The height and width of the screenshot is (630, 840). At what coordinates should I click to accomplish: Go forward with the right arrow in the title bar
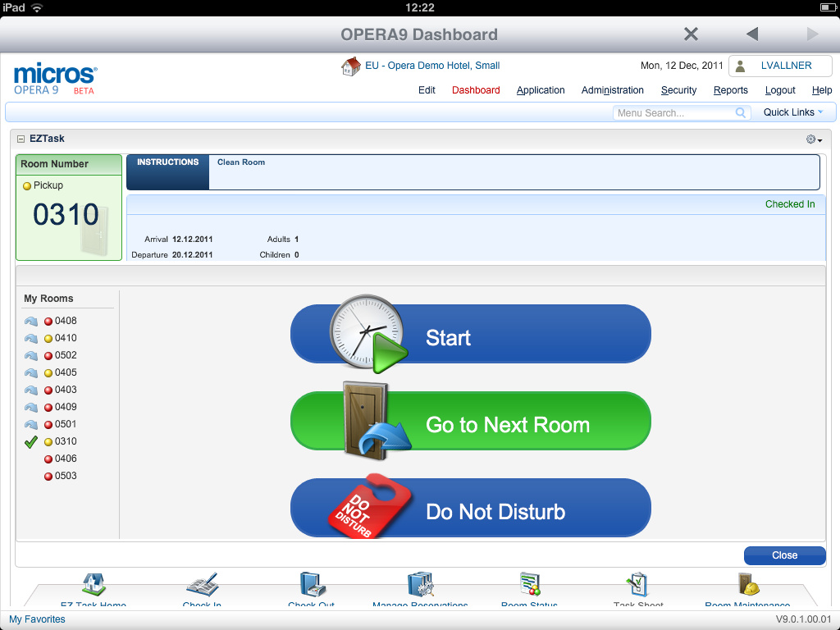pyautogui.click(x=813, y=34)
